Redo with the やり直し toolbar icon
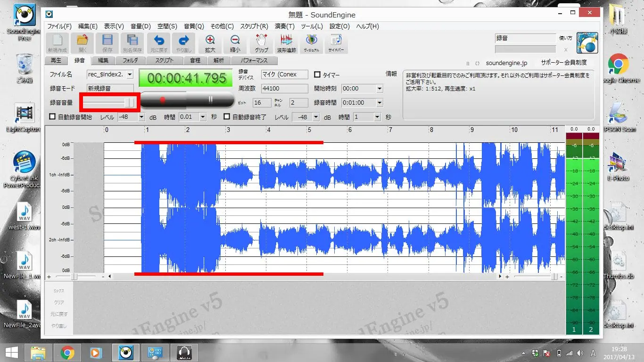Screen dimensions: 644x362 tap(183, 43)
